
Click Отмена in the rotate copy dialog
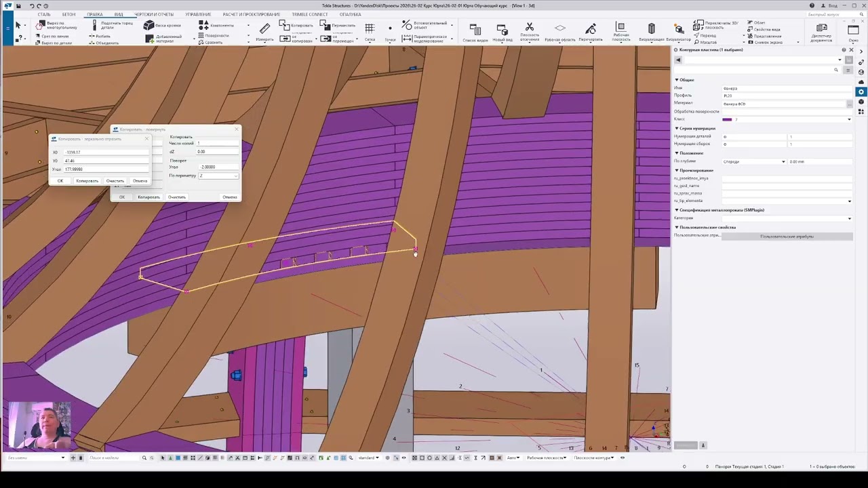point(230,197)
